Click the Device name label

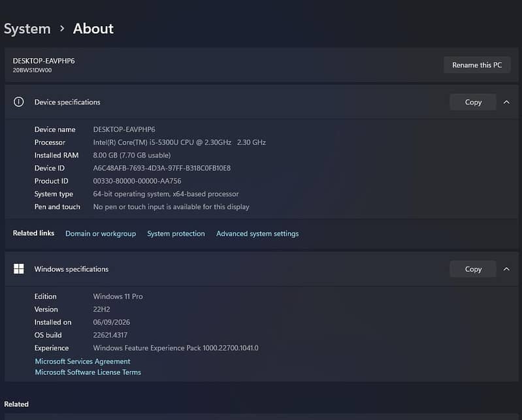[55, 129]
